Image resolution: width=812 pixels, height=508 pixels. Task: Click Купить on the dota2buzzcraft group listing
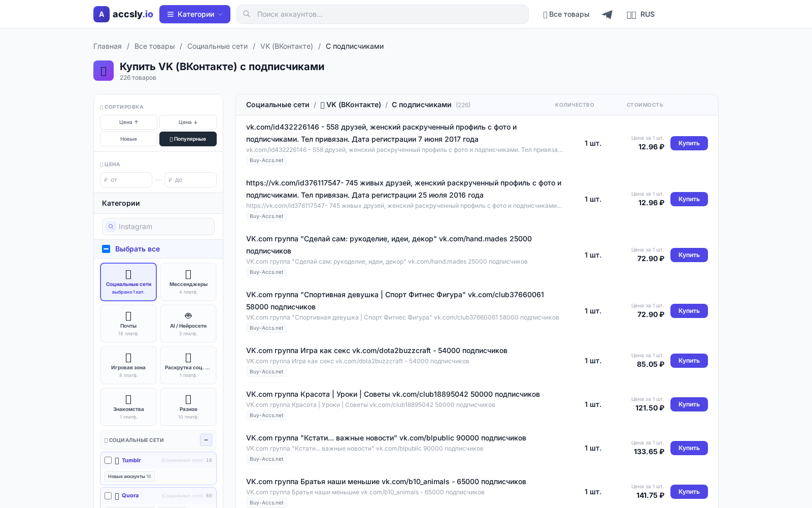tap(689, 361)
